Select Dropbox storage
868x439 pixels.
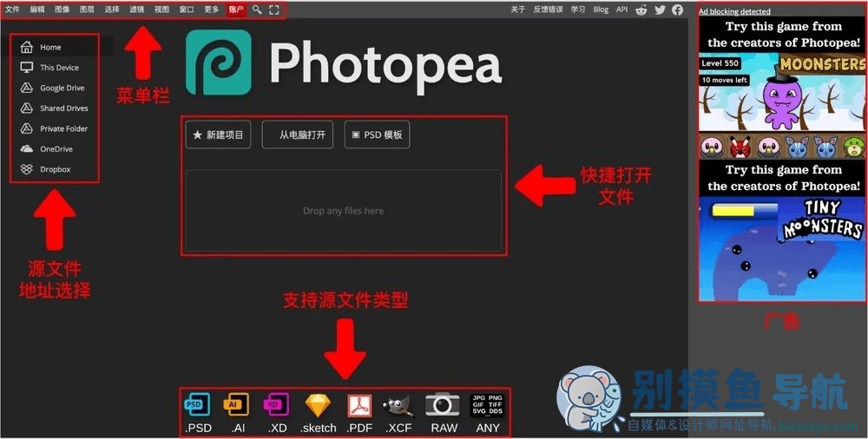click(x=56, y=169)
